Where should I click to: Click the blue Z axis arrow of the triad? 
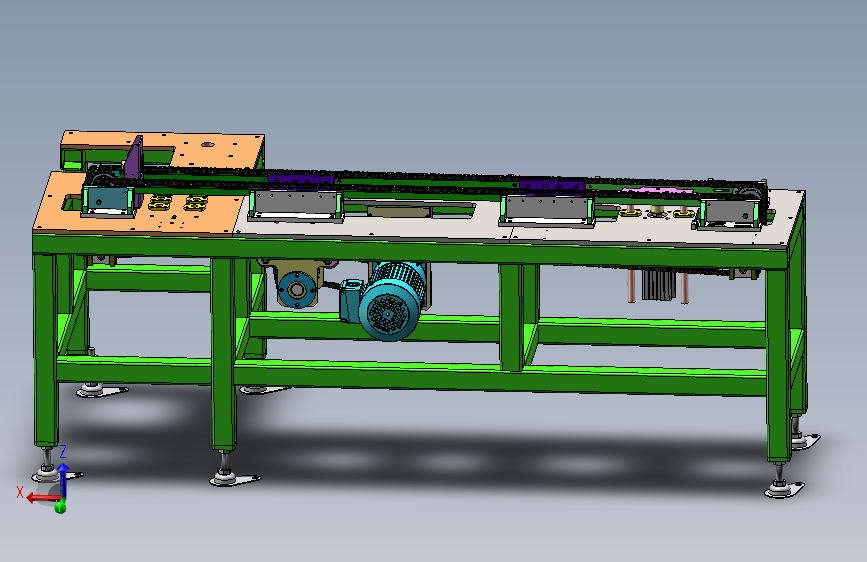pyautogui.click(x=64, y=480)
